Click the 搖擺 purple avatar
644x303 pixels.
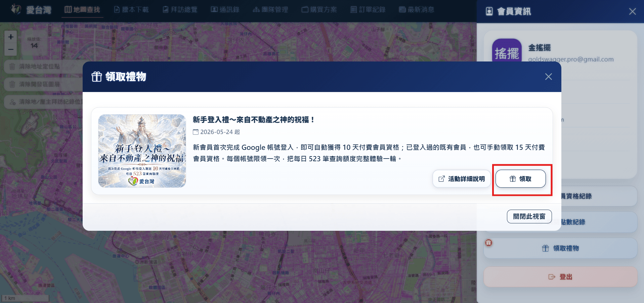[x=507, y=50]
